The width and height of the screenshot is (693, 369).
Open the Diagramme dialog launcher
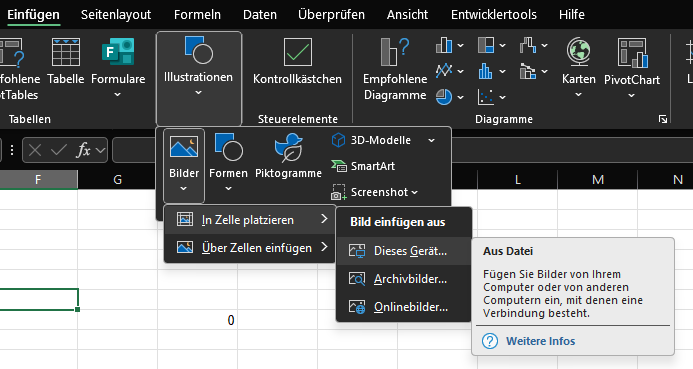pos(663,119)
